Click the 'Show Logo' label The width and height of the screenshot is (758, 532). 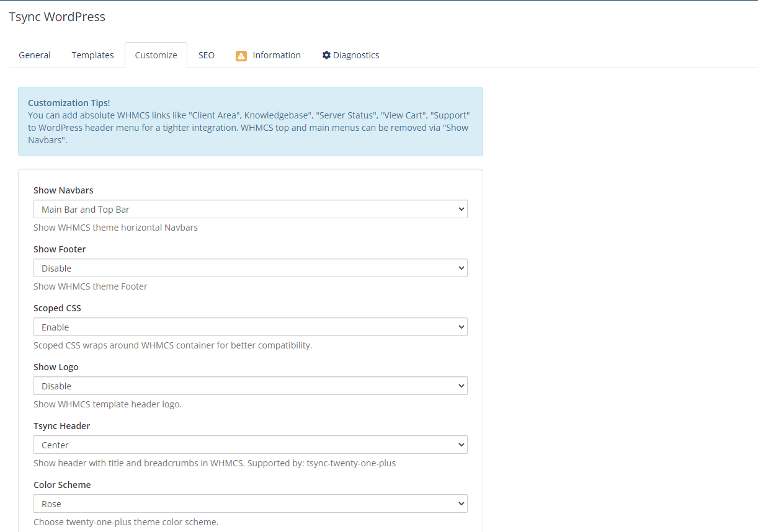coord(56,367)
